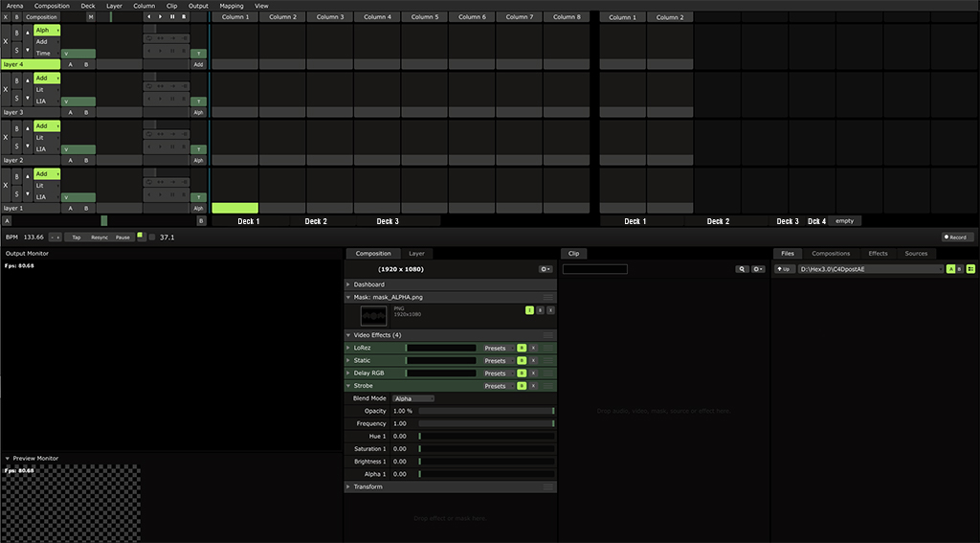Expand the Transform section
980x543 pixels.
tap(348, 486)
